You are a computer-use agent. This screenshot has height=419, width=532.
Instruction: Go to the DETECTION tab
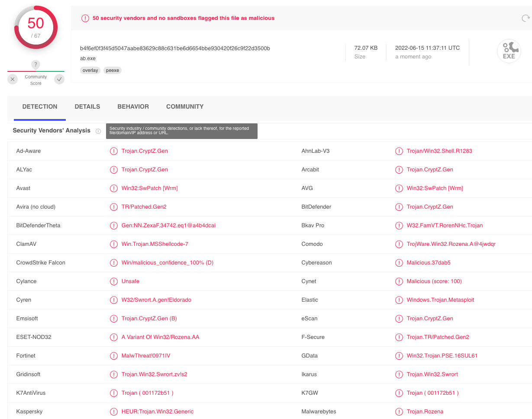click(x=40, y=106)
